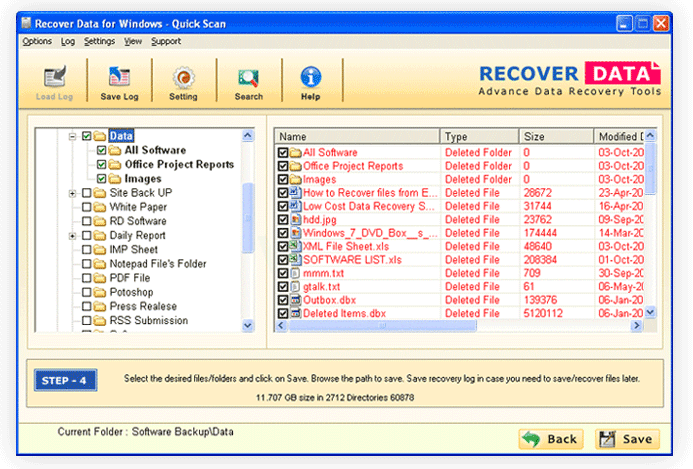Open the Support menu
This screenshot has height=469, width=693.
(x=166, y=41)
